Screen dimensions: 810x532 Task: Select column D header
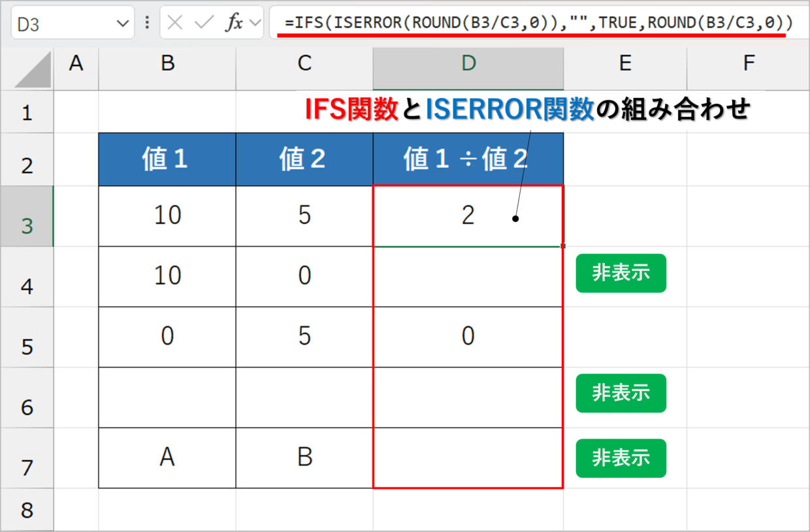(468, 63)
